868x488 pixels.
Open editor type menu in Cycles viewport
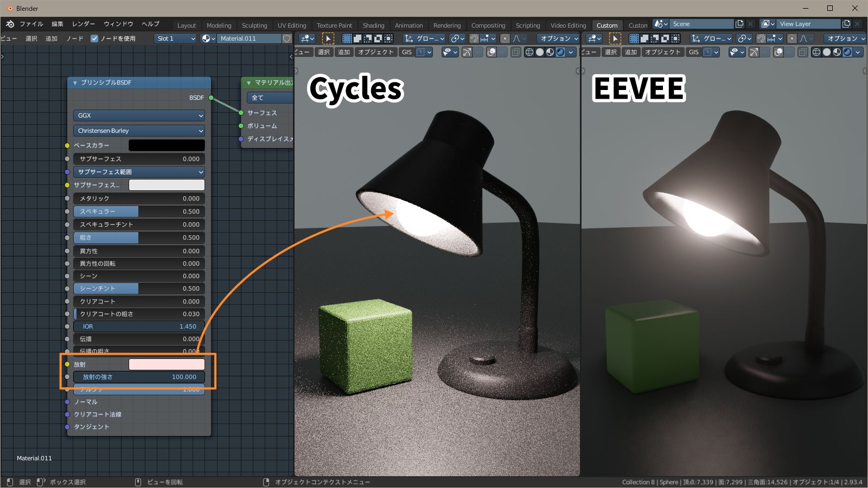click(308, 38)
